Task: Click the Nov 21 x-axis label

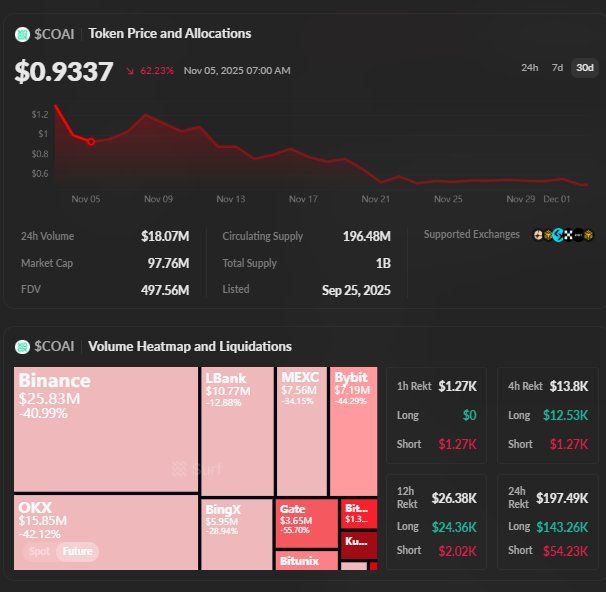Action: [x=376, y=199]
